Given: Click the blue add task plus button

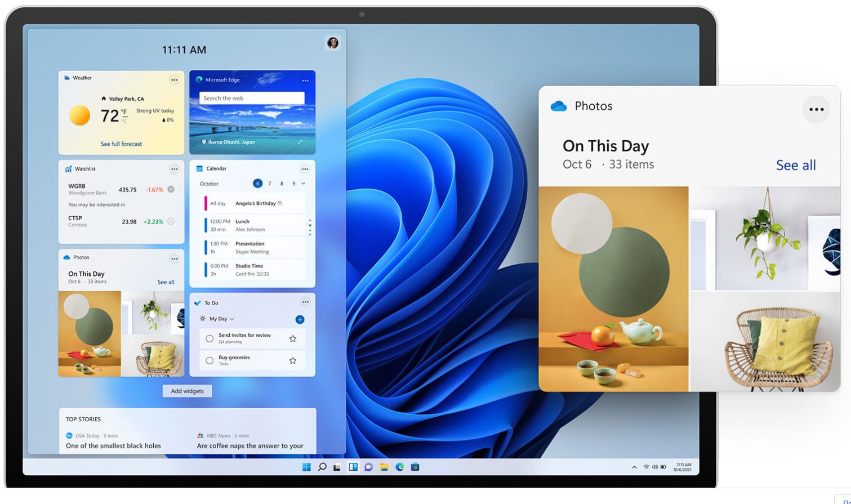Looking at the screenshot, I should (x=300, y=319).
